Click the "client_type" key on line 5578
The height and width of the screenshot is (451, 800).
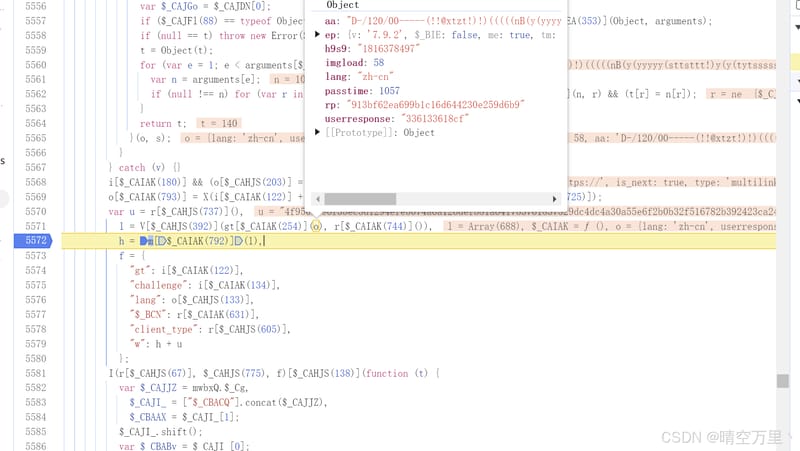(x=163, y=330)
